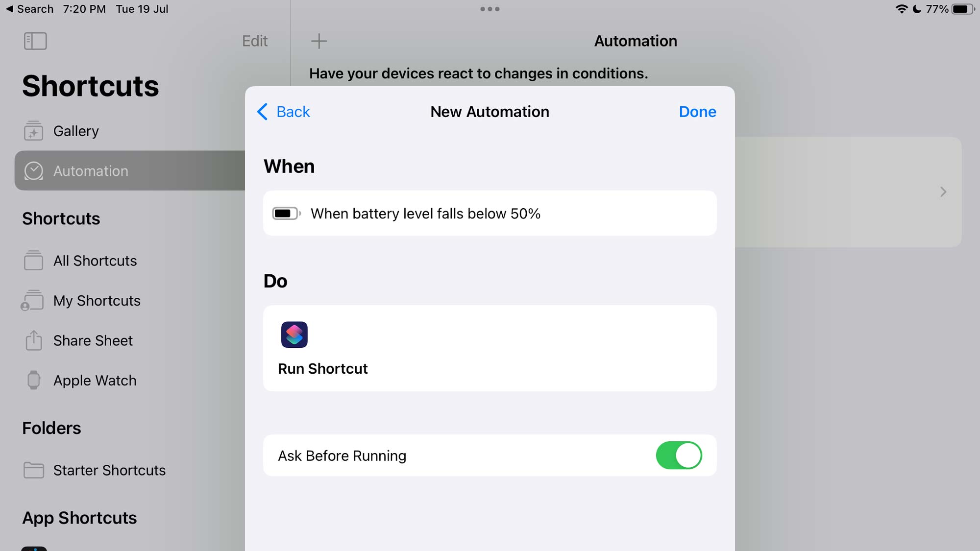The width and height of the screenshot is (980, 551).
Task: Click the Add automation plus button
Action: pyautogui.click(x=319, y=40)
